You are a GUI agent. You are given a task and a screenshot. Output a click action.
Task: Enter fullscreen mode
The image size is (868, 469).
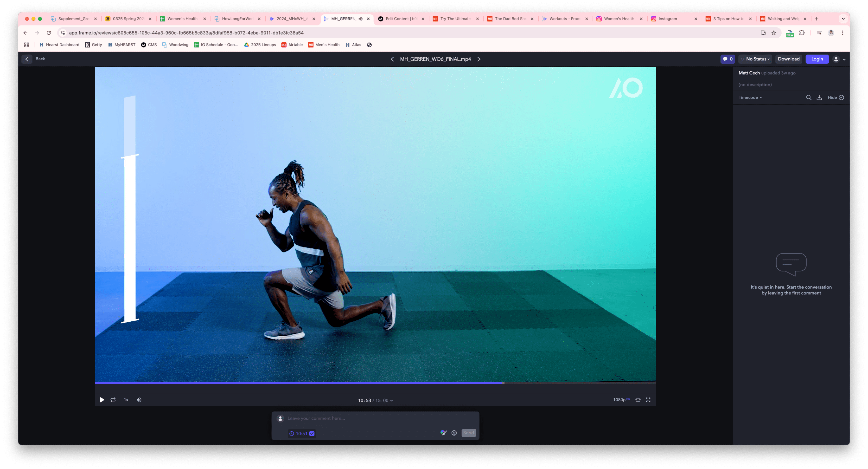648,400
